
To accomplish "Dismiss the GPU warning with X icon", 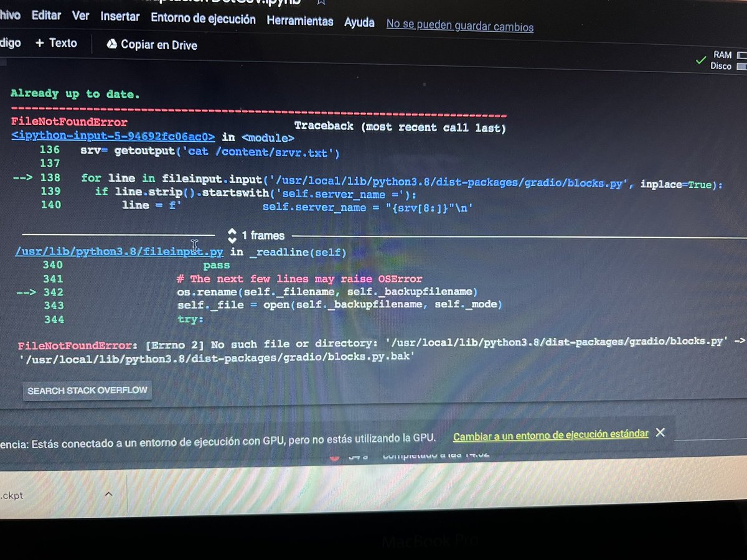I will [x=660, y=432].
